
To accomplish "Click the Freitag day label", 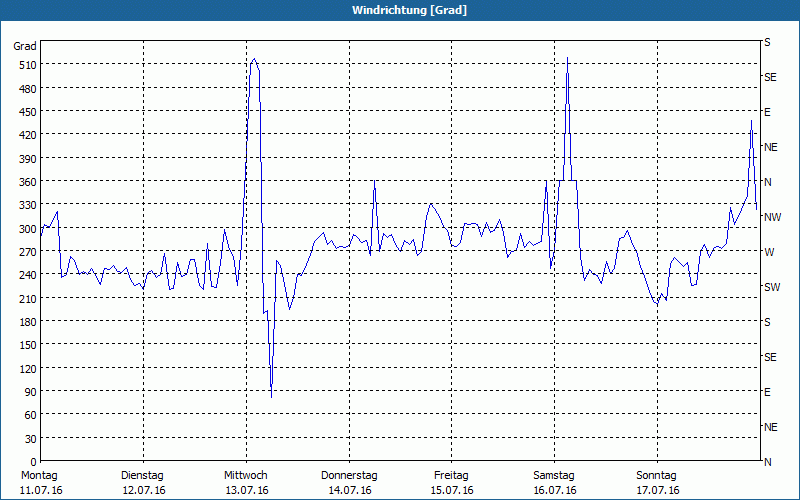I will click(452, 476).
